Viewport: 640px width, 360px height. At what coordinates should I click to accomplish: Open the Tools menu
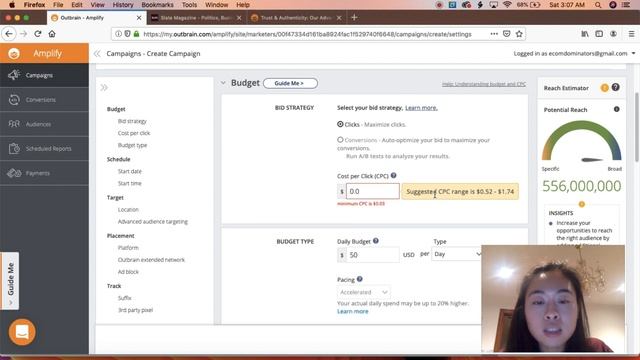pos(189,5)
